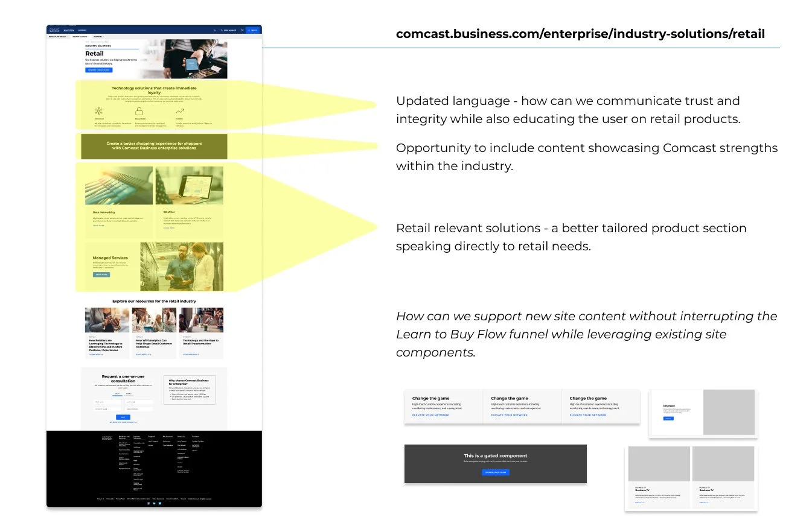
Task: Click the Partners footer column heading
Action: pyautogui.click(x=196, y=437)
